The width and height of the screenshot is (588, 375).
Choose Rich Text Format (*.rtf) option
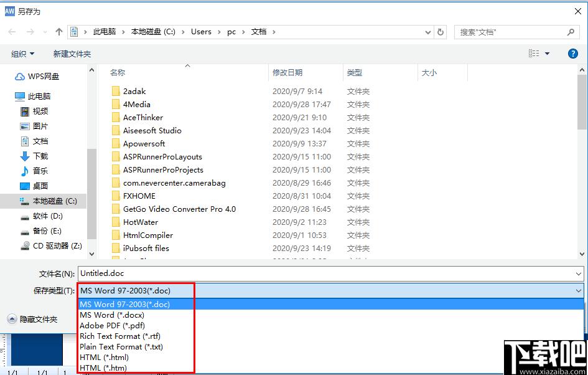[331, 336]
